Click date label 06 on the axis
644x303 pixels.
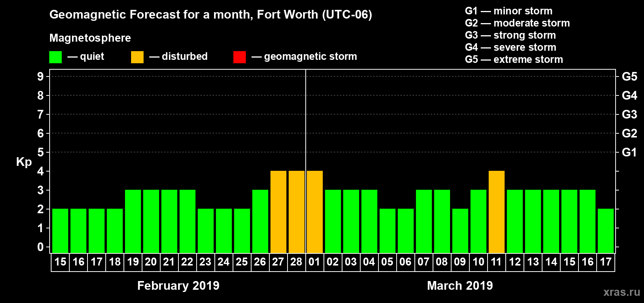pyautogui.click(x=405, y=262)
